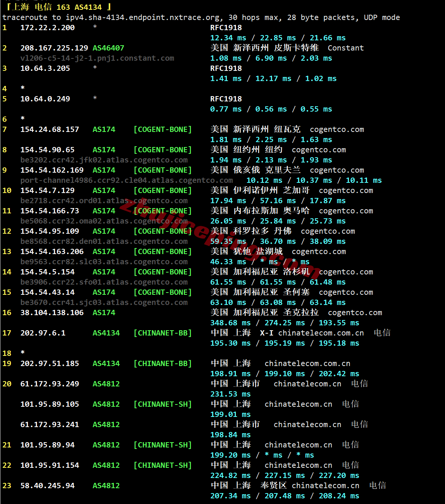Viewport: 445px width, 504px height.
Task: Select hop 8 IP 154.54.90.65
Action: tap(47, 150)
